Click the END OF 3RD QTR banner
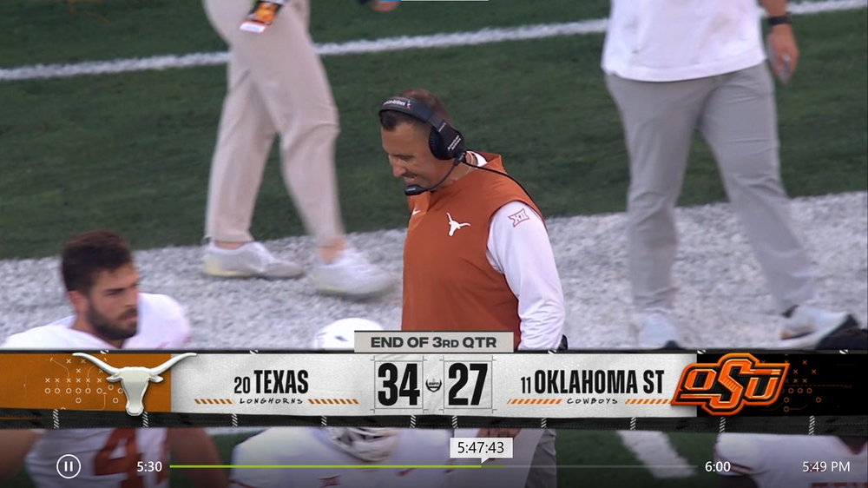 [434, 342]
